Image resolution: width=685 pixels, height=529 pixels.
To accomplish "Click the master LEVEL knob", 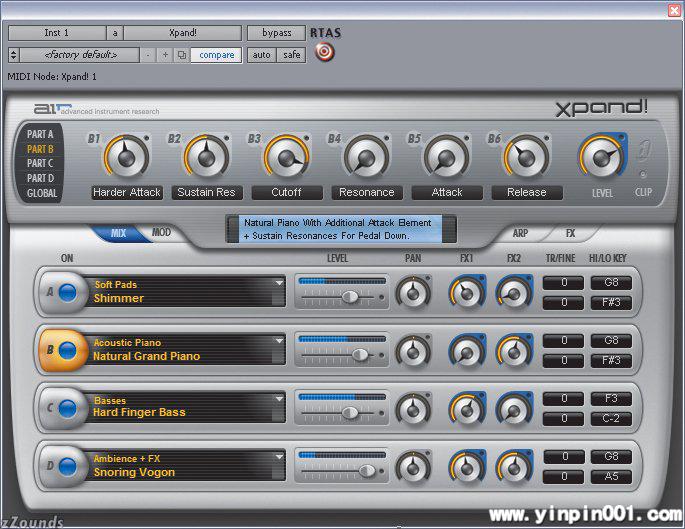I will tap(601, 156).
